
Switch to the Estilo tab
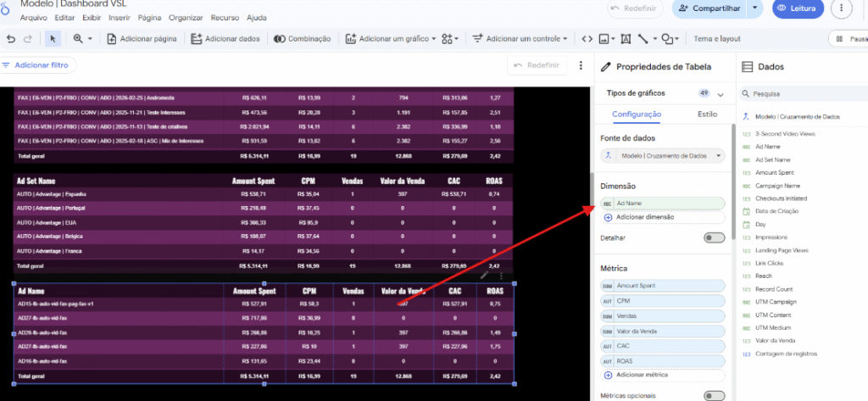pos(706,114)
